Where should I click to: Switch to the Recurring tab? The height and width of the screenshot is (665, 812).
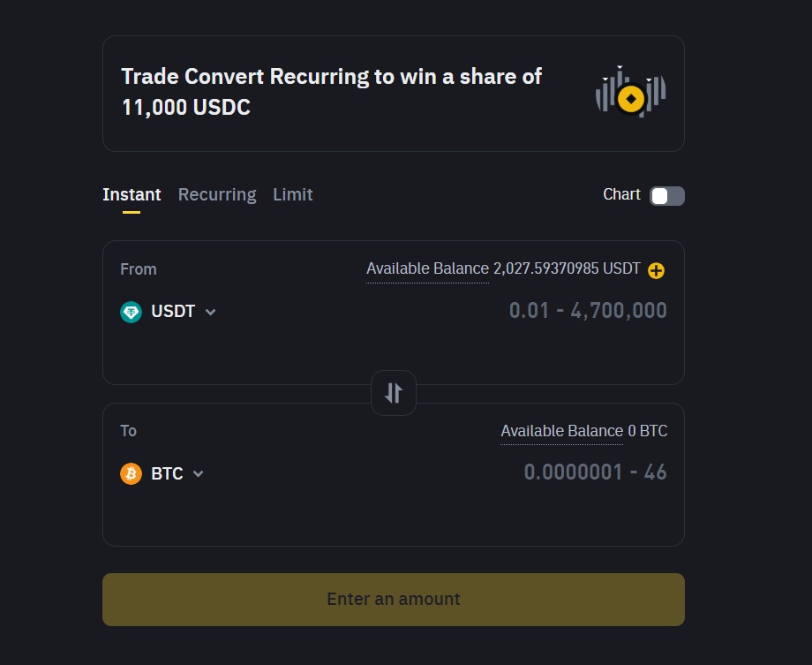coord(217,194)
